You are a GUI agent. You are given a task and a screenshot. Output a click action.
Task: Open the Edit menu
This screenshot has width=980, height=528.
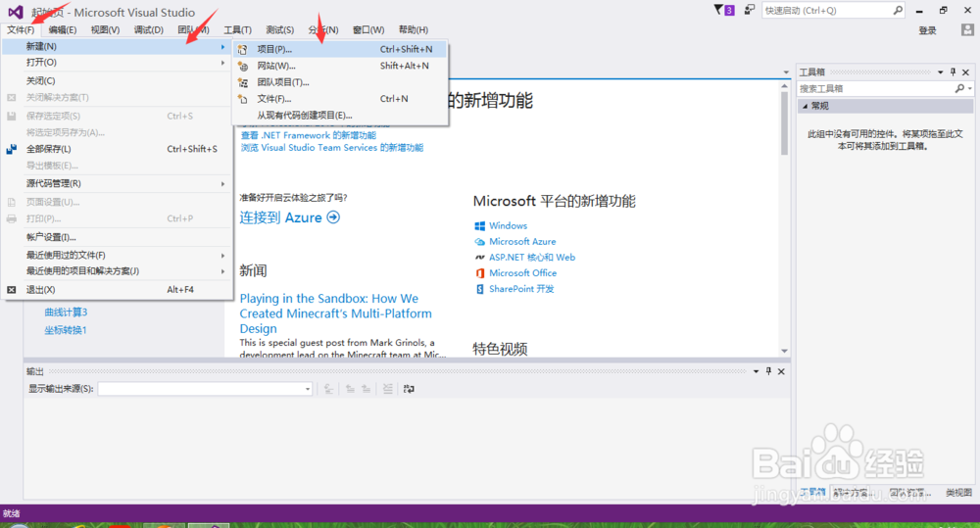pos(63,30)
